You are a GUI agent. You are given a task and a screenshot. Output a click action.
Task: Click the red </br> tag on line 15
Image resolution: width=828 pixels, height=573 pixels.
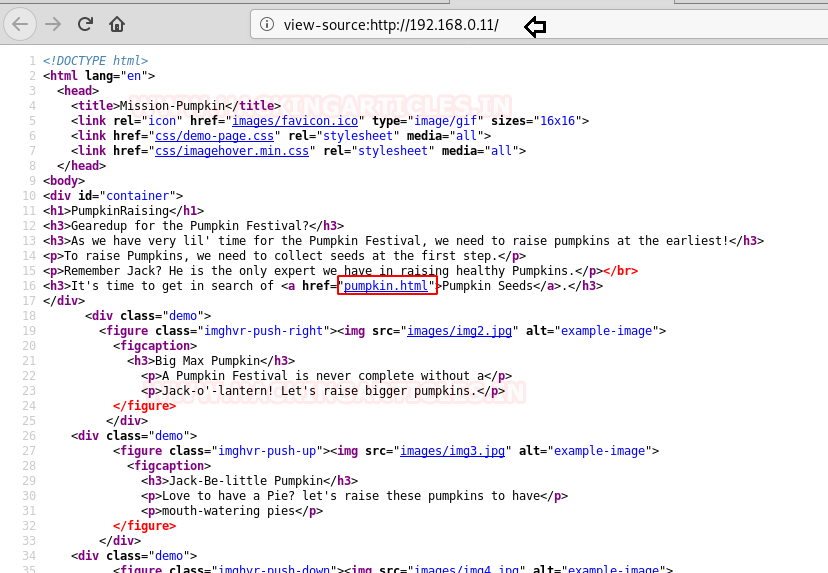620,271
